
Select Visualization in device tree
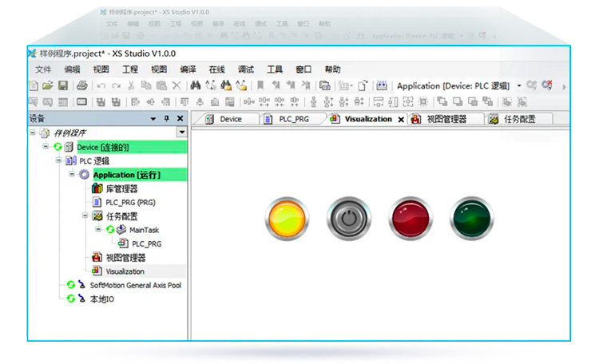[x=125, y=271]
